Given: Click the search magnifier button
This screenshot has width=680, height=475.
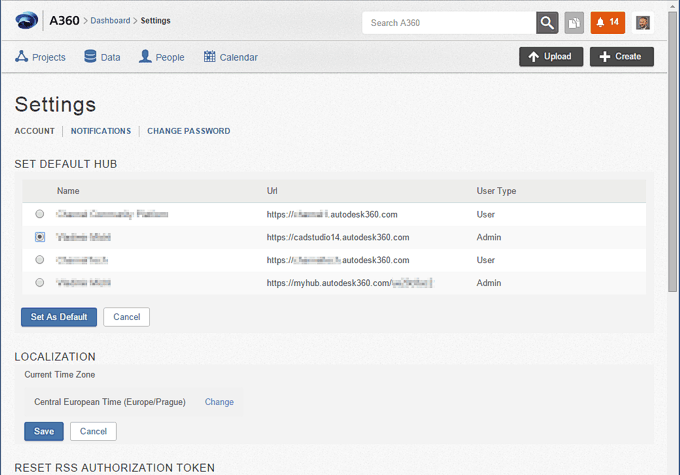Looking at the screenshot, I should point(547,23).
